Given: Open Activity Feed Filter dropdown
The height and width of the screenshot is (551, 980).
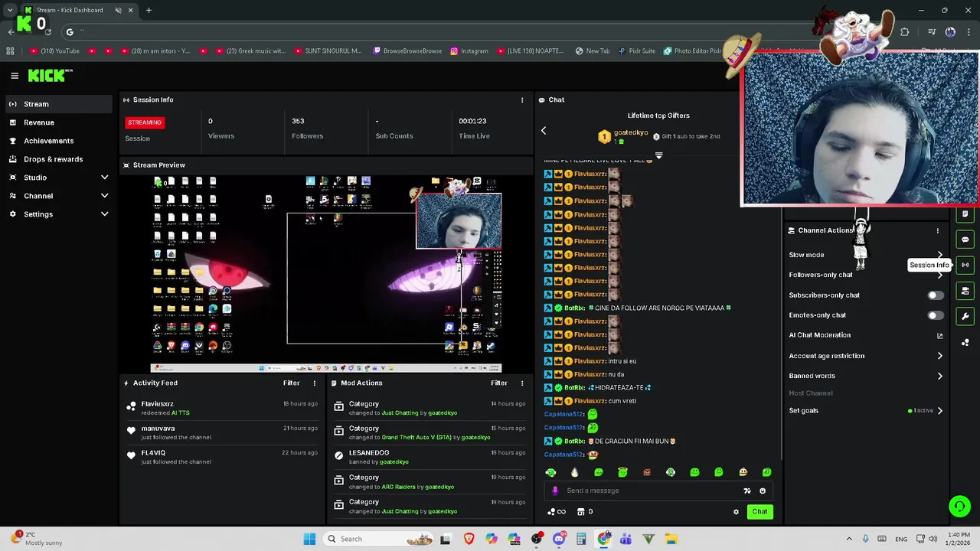Looking at the screenshot, I should click(x=292, y=383).
